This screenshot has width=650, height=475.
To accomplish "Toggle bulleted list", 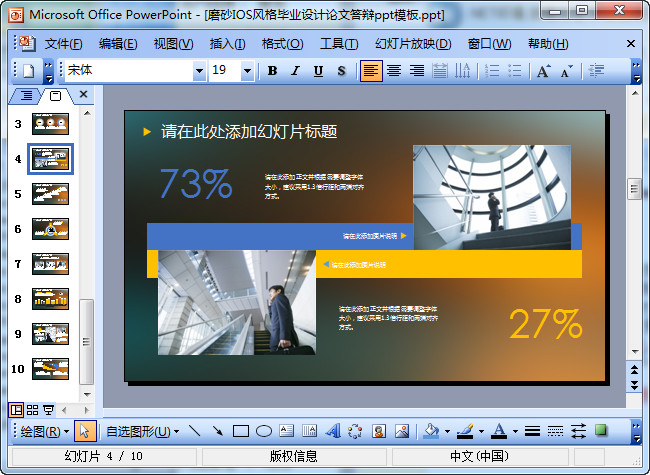I will click(514, 71).
